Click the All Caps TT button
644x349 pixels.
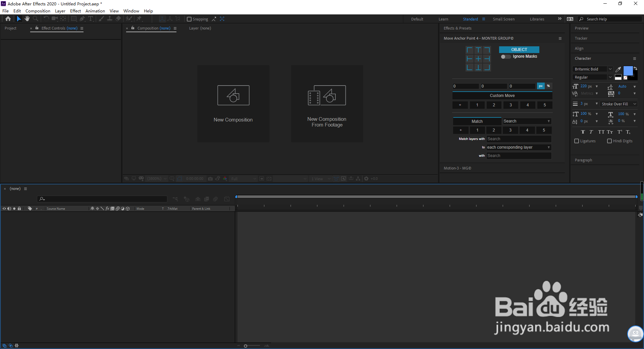[601, 132]
